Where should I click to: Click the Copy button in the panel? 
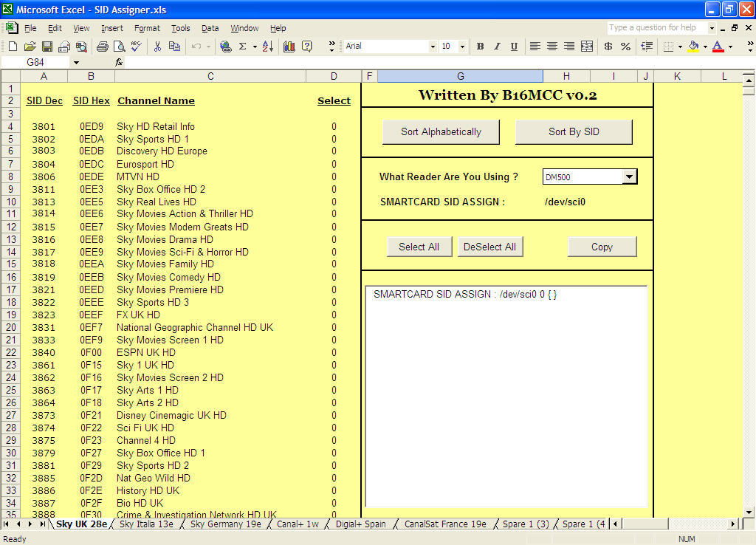(602, 247)
